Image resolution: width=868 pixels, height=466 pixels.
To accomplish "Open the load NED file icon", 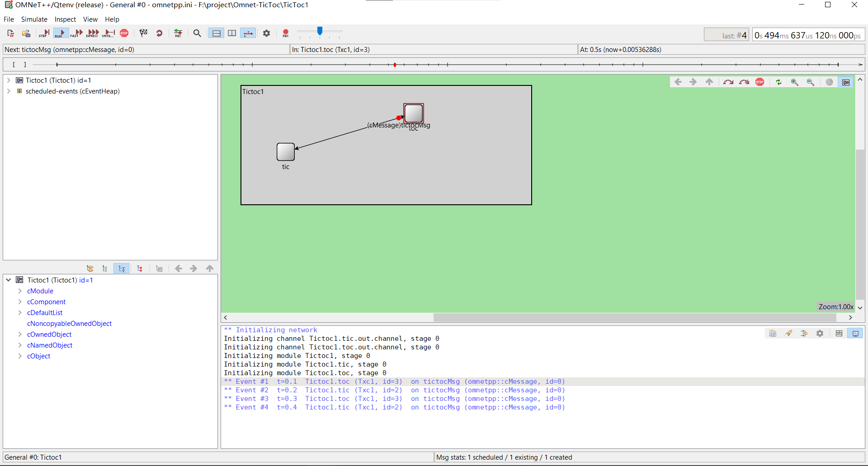I will click(x=26, y=33).
